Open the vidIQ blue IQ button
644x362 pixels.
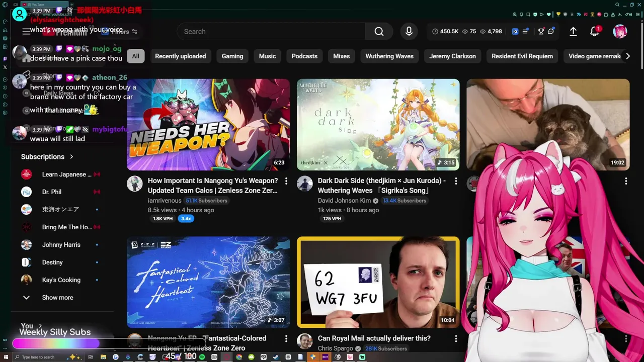tap(515, 31)
